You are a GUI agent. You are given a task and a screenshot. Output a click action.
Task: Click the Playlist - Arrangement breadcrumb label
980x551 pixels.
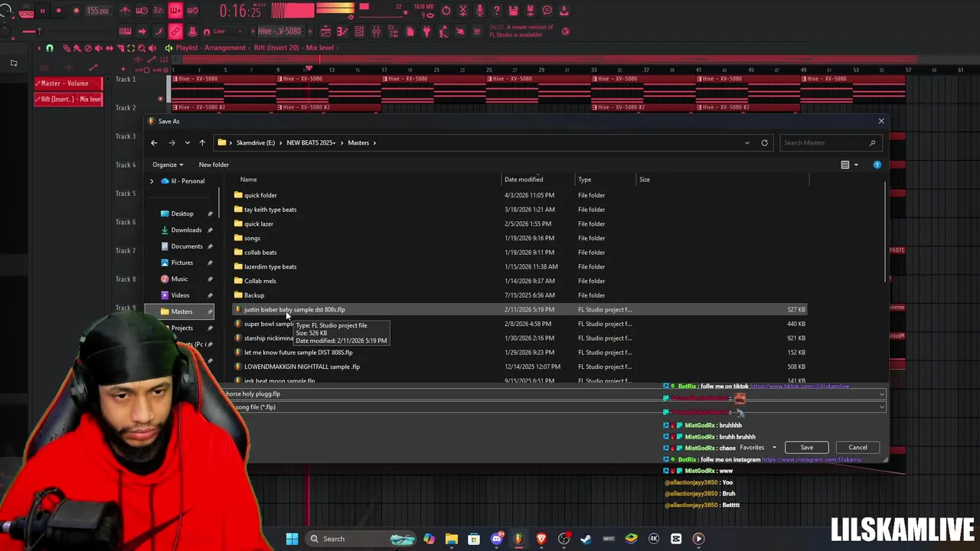[x=211, y=47]
